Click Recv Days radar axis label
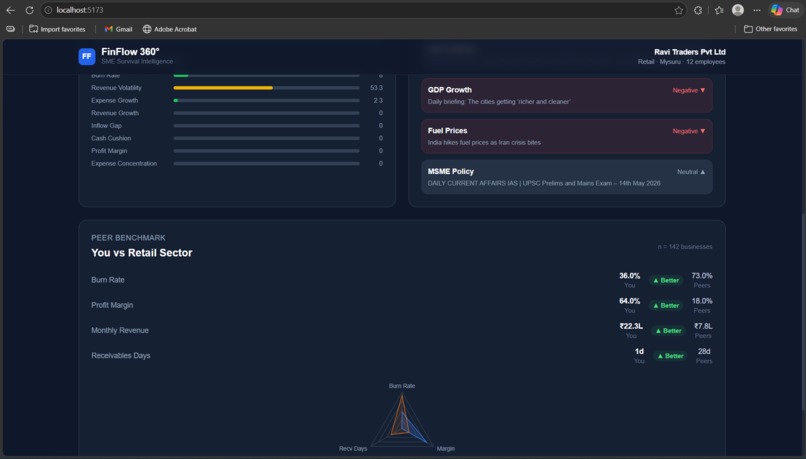Viewport: 806px width, 459px height. (x=353, y=449)
